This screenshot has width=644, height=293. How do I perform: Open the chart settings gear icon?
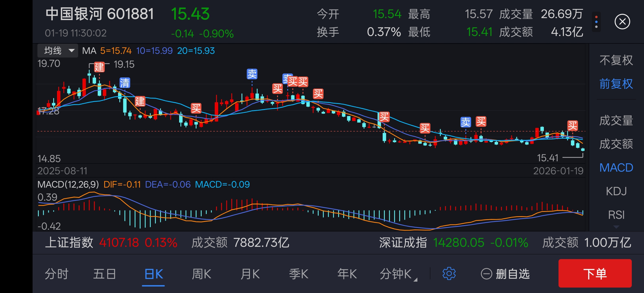coord(449,273)
